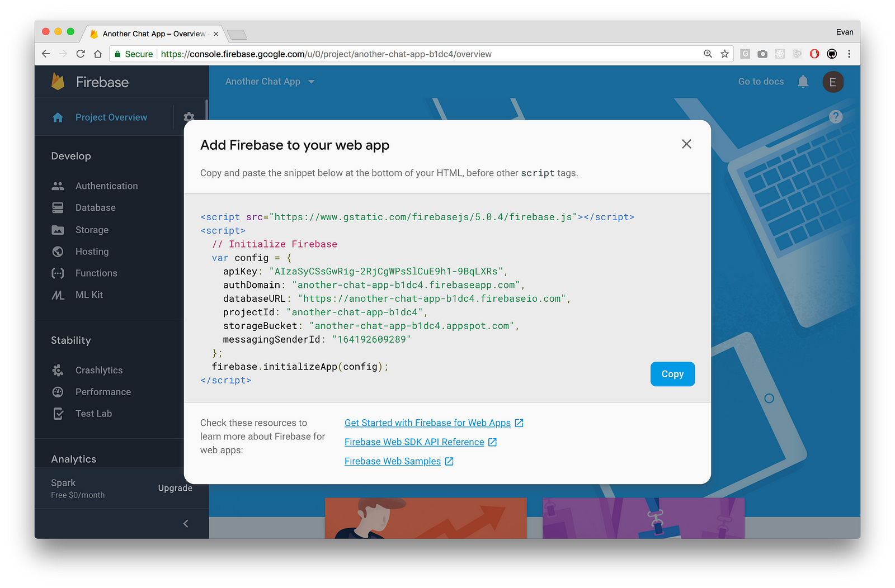Open Functions section

pyautogui.click(x=96, y=273)
